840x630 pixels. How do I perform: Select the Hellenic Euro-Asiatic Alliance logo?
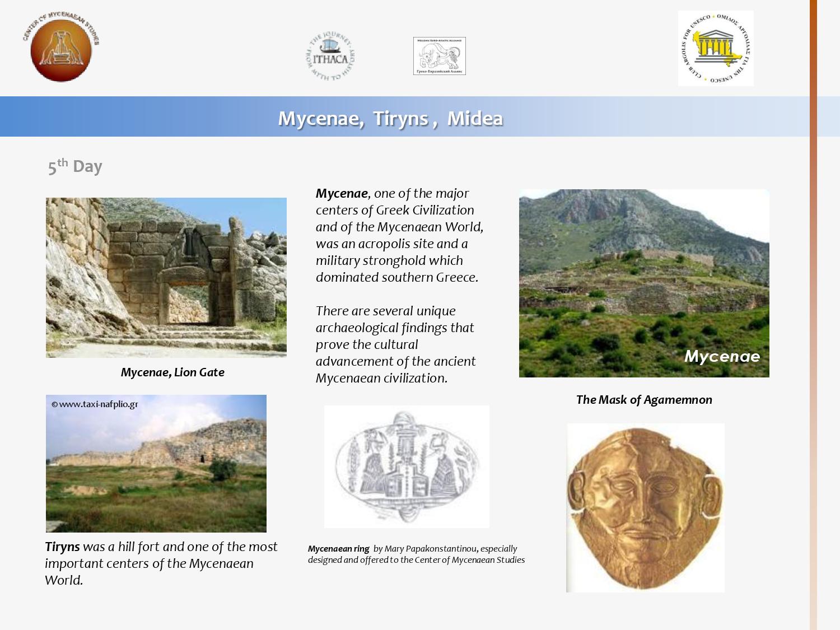point(439,56)
